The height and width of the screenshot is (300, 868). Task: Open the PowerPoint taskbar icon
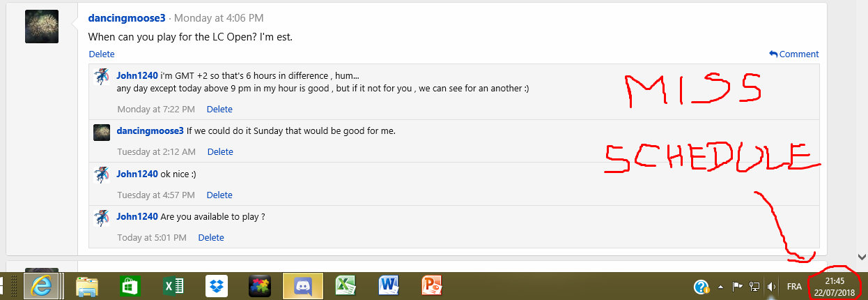[x=432, y=286]
